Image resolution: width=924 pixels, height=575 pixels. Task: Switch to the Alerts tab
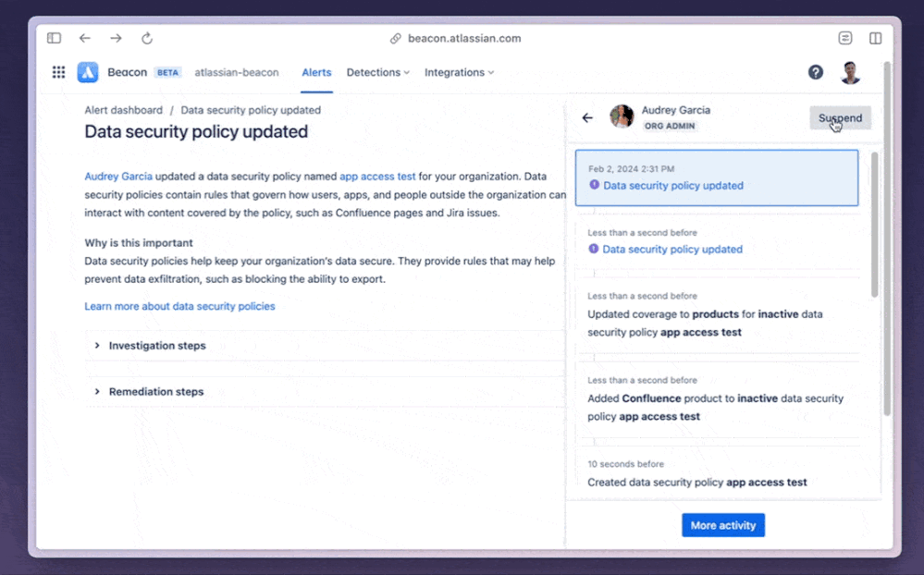(316, 72)
